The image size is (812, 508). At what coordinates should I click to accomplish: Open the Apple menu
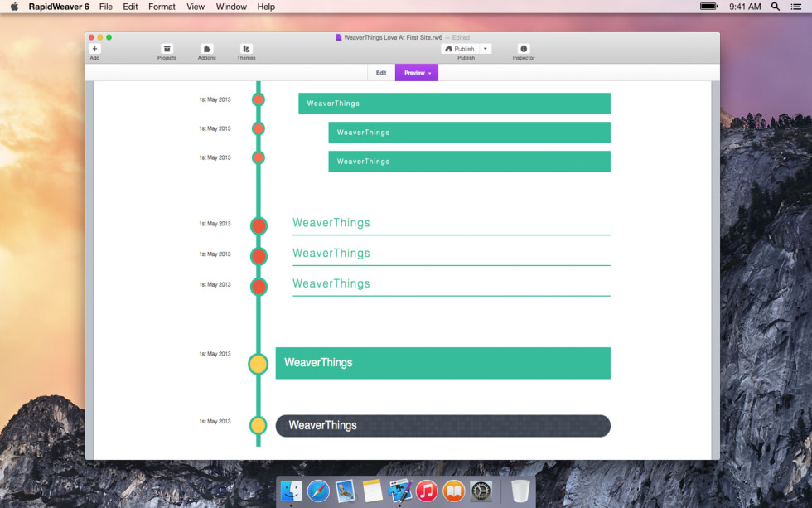tap(15, 7)
